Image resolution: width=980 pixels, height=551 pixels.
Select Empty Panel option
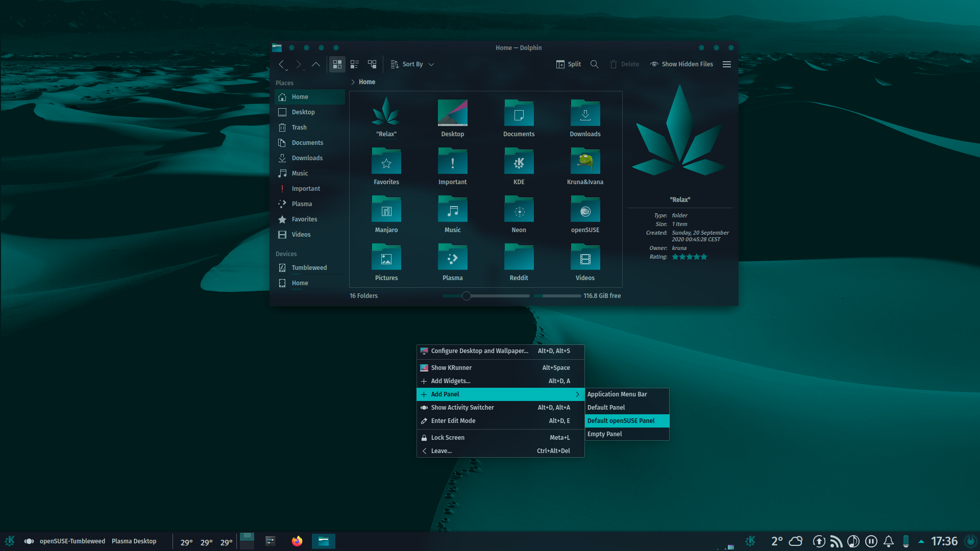pos(627,434)
